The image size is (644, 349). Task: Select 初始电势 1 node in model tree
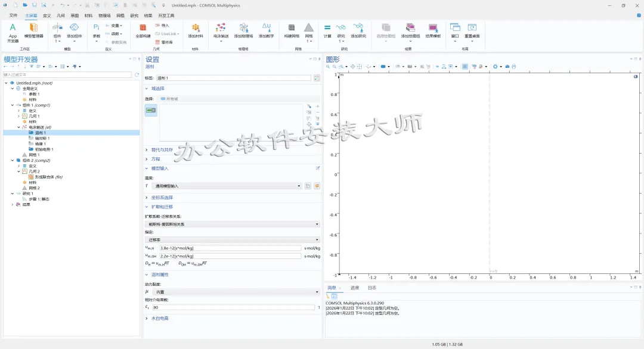(x=44, y=149)
